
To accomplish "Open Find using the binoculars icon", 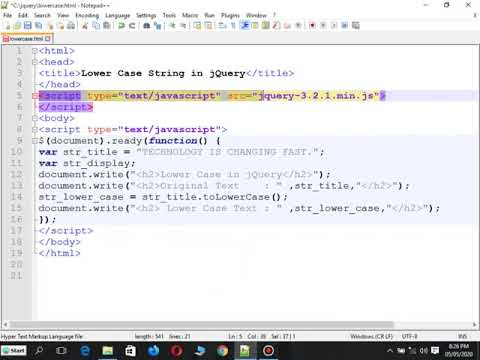I will tap(146, 26).
